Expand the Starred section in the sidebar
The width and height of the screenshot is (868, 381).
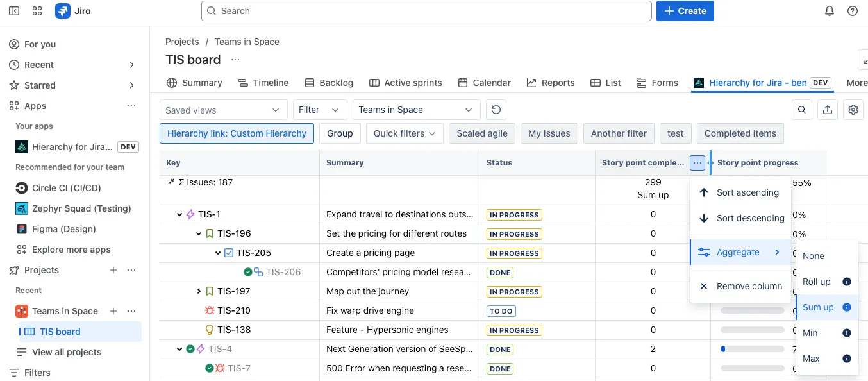(131, 85)
